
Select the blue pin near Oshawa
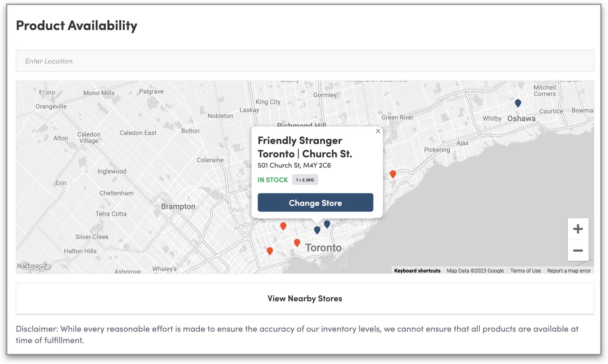(518, 103)
